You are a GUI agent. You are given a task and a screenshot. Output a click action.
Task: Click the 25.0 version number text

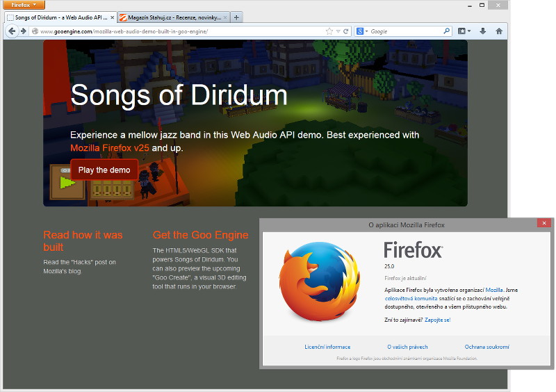click(x=389, y=266)
